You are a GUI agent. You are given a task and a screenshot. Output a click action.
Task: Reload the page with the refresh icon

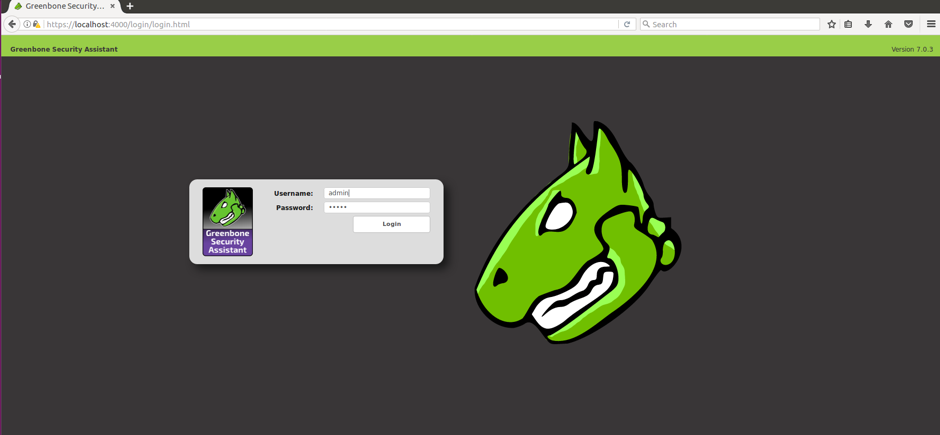(x=627, y=25)
